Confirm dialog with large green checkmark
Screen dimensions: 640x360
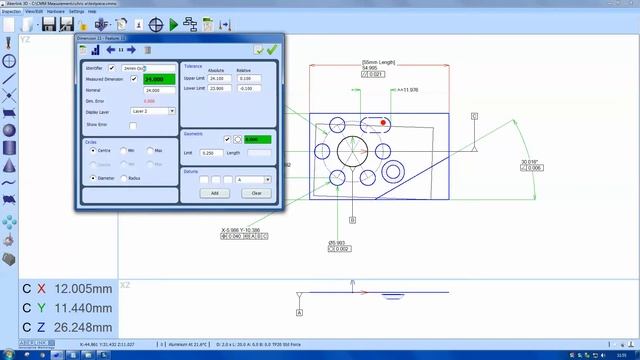[272, 49]
